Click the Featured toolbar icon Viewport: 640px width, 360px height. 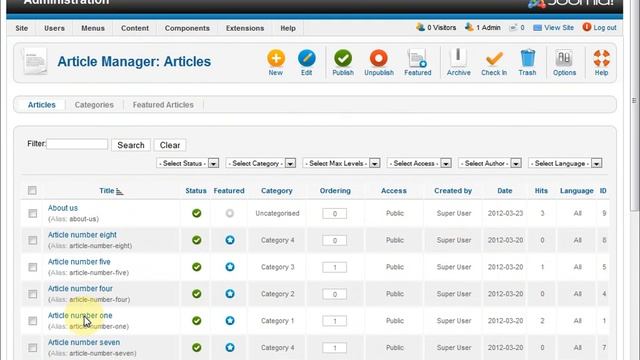click(418, 58)
